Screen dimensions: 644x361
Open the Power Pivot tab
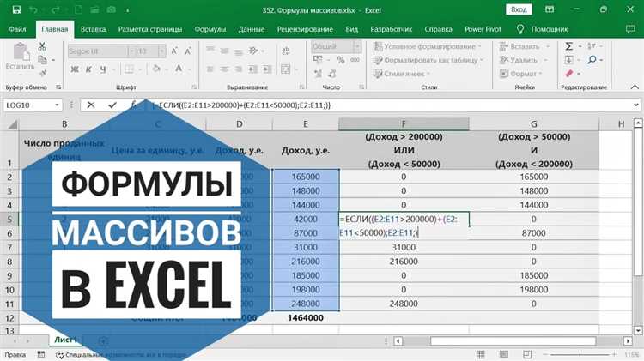click(483, 29)
